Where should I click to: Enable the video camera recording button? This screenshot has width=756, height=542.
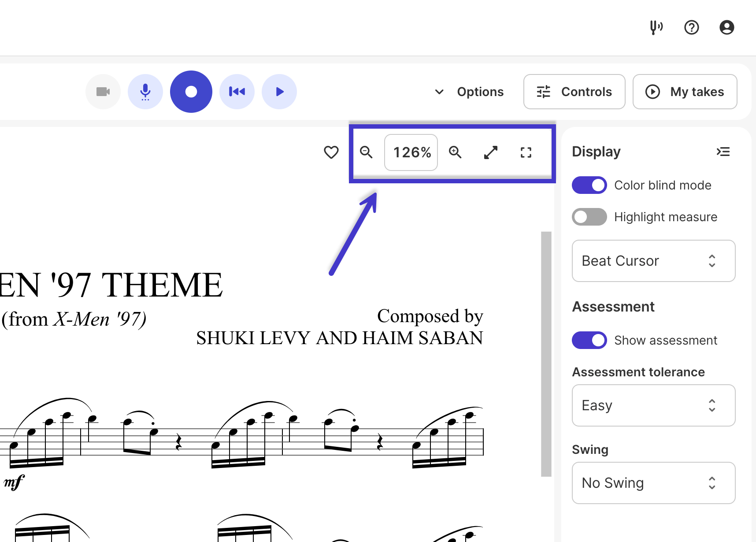(x=103, y=92)
